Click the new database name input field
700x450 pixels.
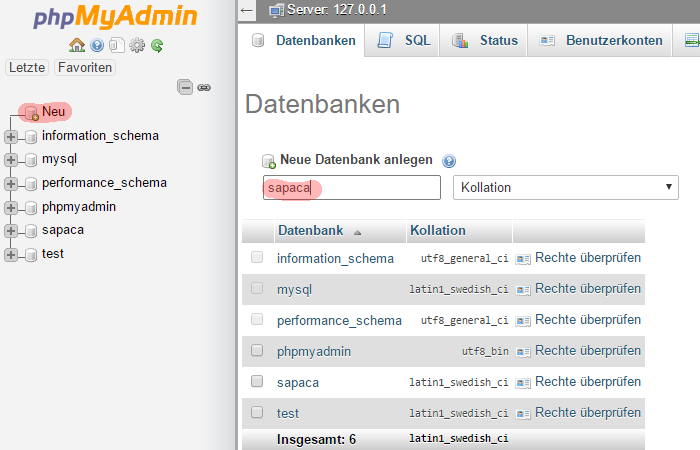[352, 188]
